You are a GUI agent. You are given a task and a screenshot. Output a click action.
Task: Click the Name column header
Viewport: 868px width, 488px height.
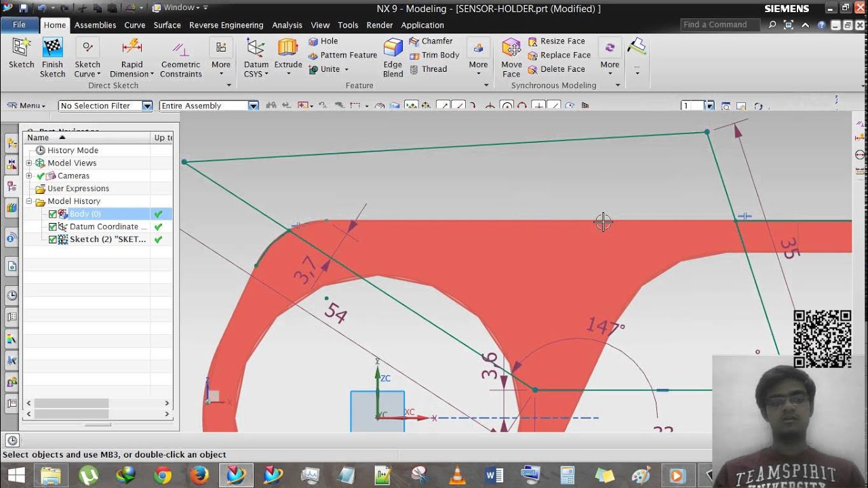[86, 138]
